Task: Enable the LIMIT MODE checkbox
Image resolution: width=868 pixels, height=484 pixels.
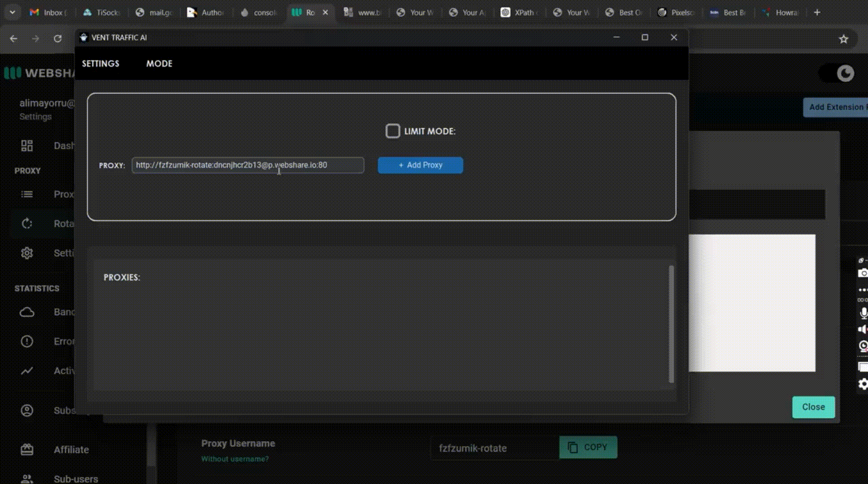Action: 393,131
